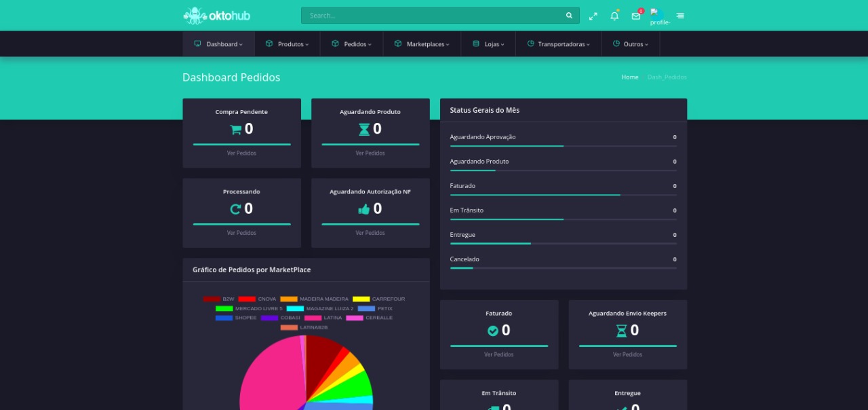
Task: Click the Compra Pendente cart icon
Action: (x=235, y=130)
